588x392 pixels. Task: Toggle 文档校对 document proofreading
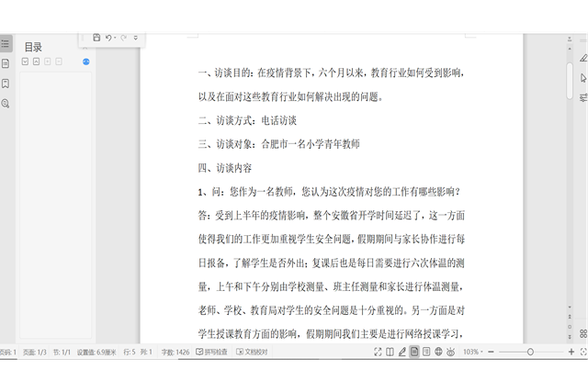tap(251, 352)
